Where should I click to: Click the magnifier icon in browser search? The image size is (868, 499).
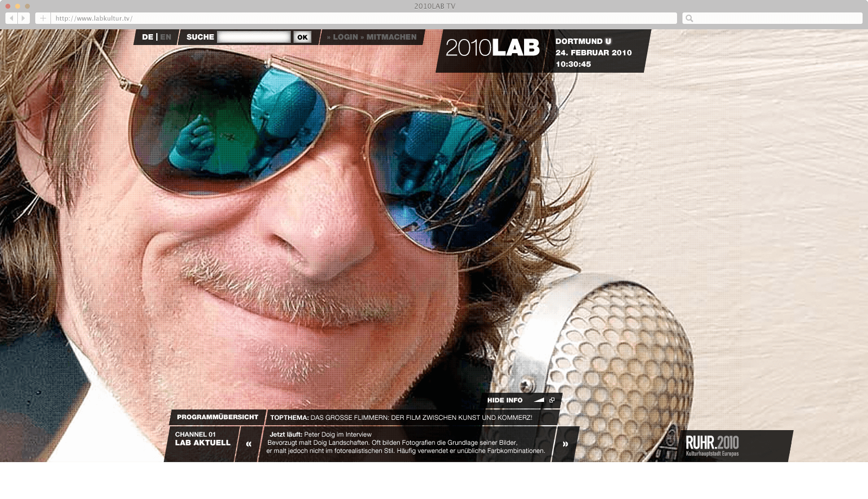point(689,18)
